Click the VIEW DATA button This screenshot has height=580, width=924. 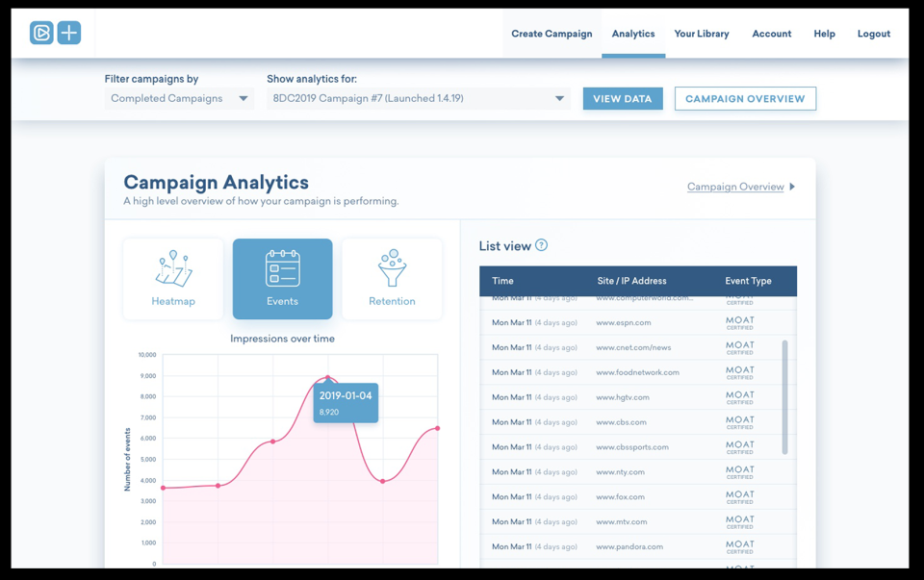tap(622, 97)
